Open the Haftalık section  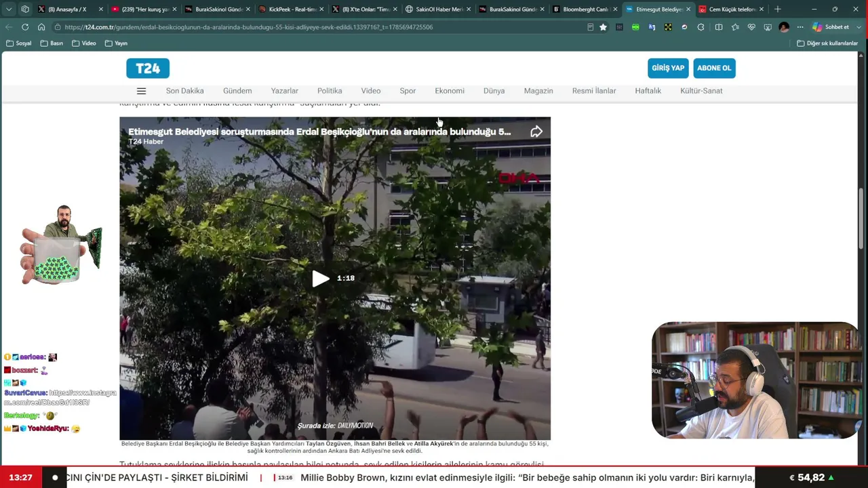point(648,91)
